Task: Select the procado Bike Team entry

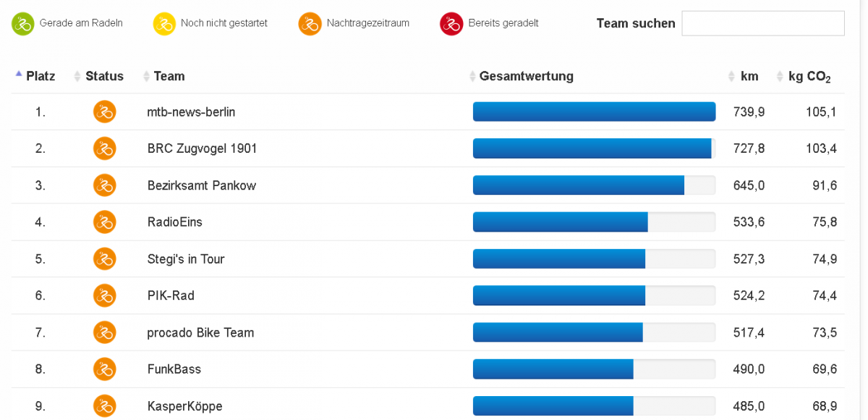Action: click(200, 333)
